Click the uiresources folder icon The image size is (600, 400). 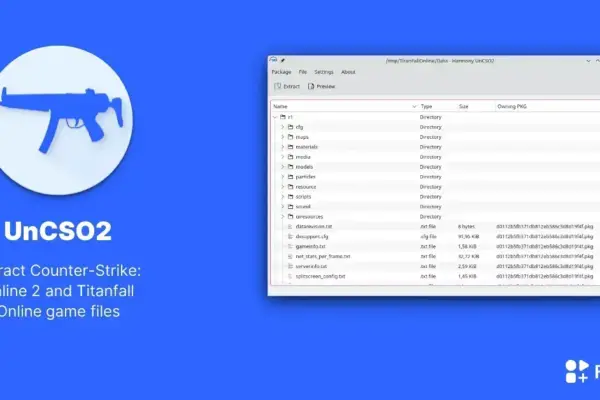(x=290, y=217)
